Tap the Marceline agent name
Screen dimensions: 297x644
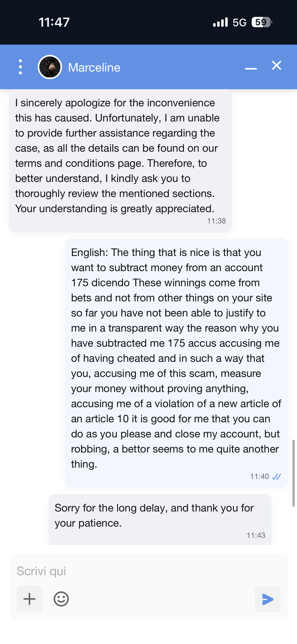[x=94, y=68]
